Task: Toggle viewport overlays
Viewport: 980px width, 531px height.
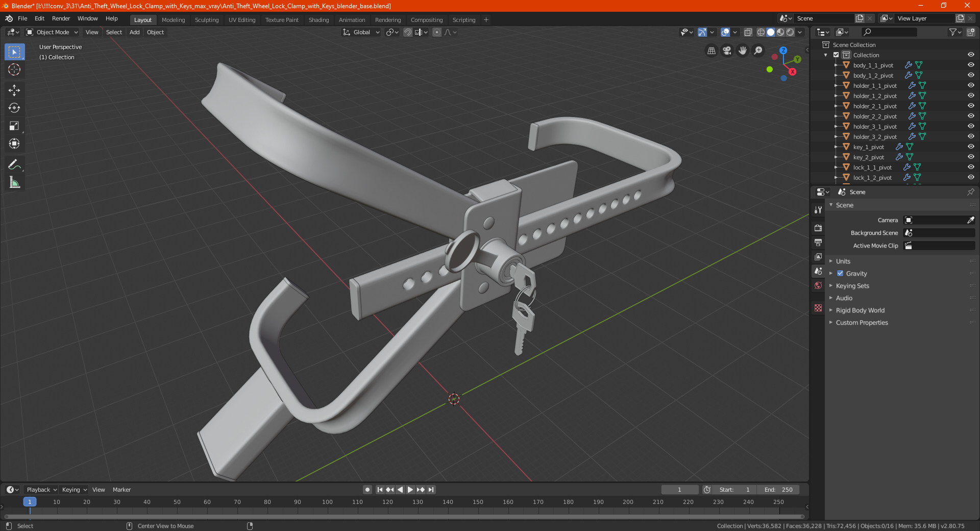Action: click(725, 32)
